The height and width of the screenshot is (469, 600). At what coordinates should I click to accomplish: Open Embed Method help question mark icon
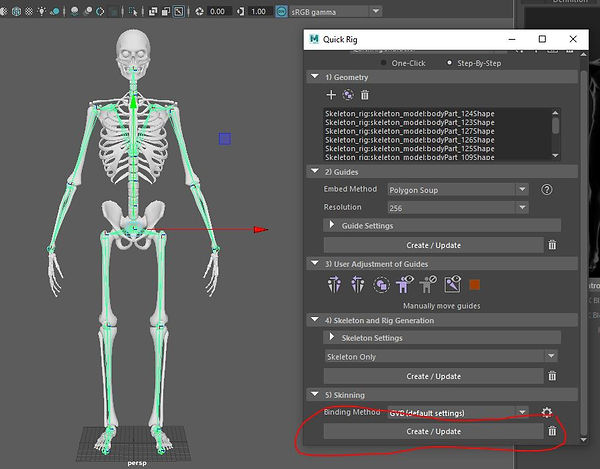tap(546, 189)
